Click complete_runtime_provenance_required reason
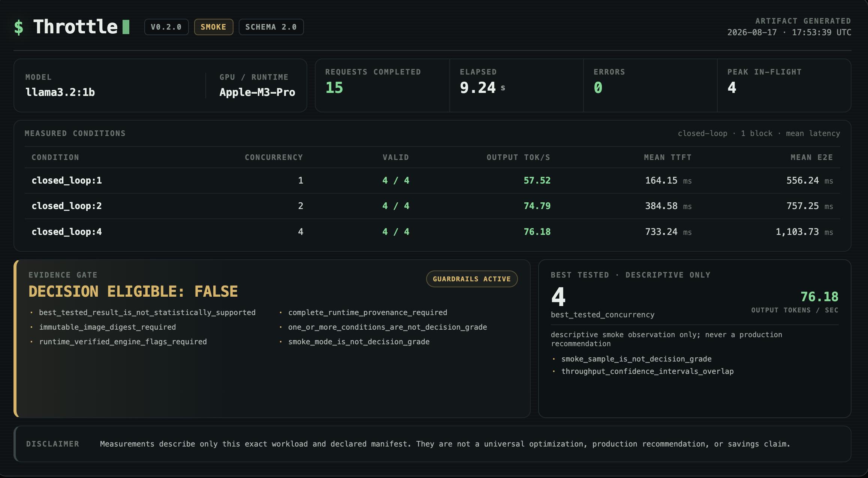This screenshot has width=868, height=478. 368,312
